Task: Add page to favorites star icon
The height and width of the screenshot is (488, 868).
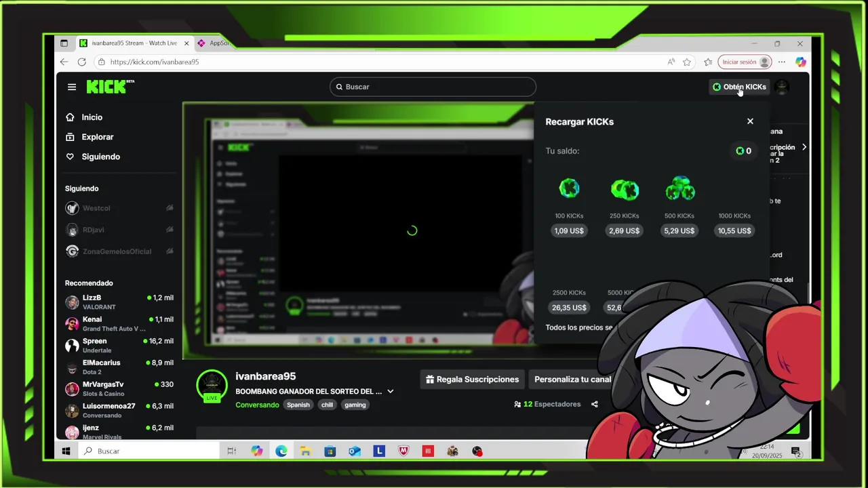Action: pos(687,62)
